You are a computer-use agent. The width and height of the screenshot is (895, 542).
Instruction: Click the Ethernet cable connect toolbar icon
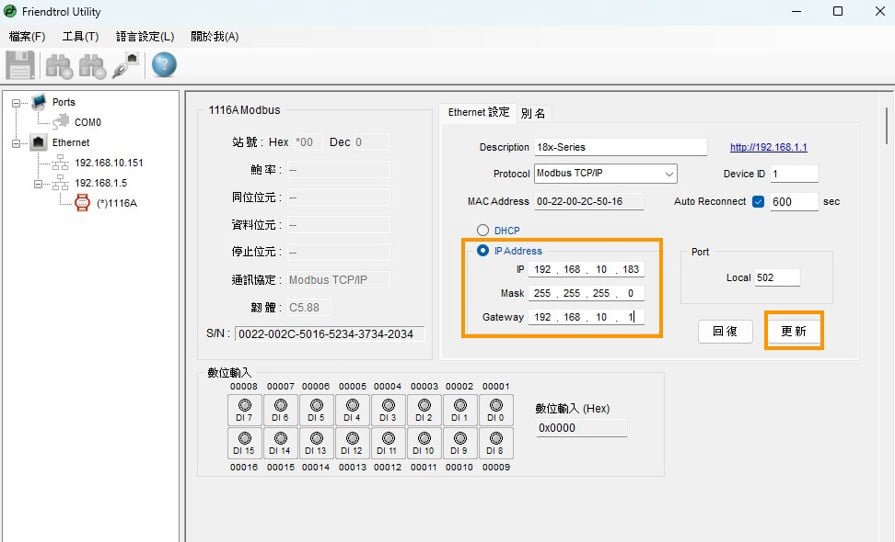point(126,66)
